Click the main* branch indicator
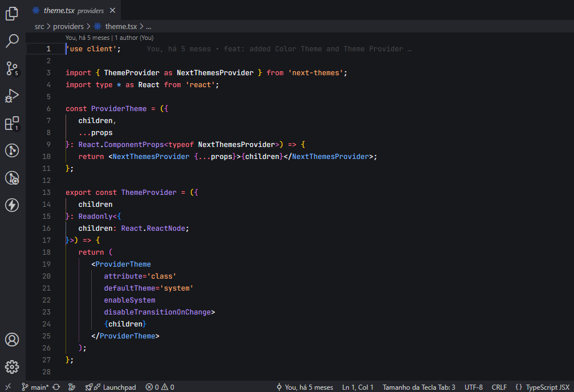 click(35, 387)
